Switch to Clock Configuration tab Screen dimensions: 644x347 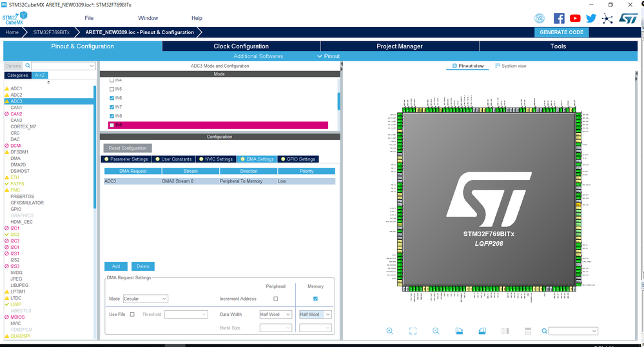(241, 46)
